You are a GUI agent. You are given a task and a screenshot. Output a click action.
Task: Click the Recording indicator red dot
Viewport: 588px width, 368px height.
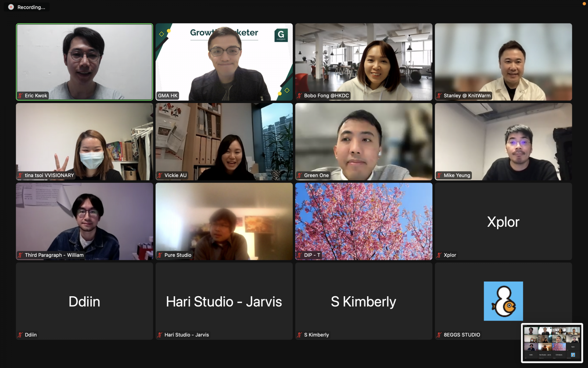(11, 7)
